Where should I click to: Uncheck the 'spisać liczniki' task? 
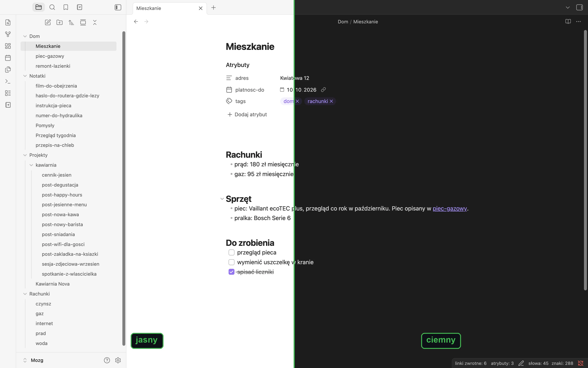[x=231, y=272]
